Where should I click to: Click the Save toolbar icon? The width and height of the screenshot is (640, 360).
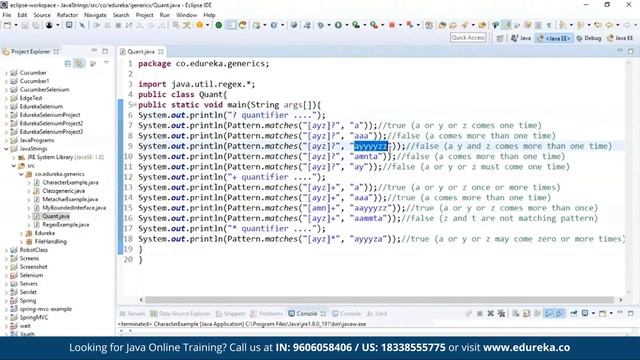tap(25, 25)
